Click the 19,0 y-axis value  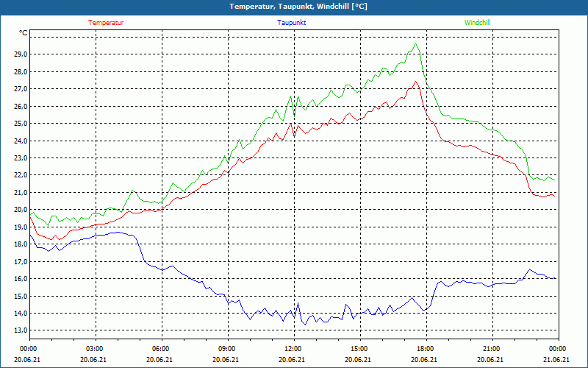[21, 227]
